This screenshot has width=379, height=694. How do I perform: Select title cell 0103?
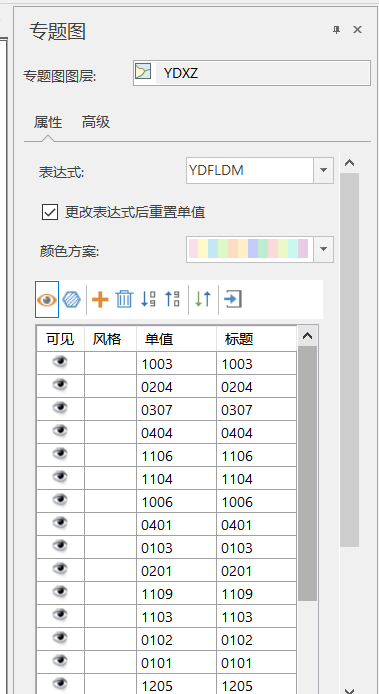[x=256, y=547]
